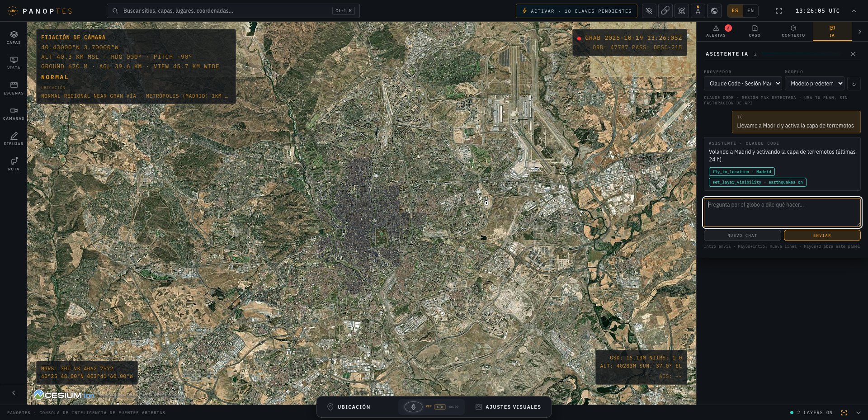Toggle the microphone voice input
This screenshot has height=420, width=868.
(413, 407)
